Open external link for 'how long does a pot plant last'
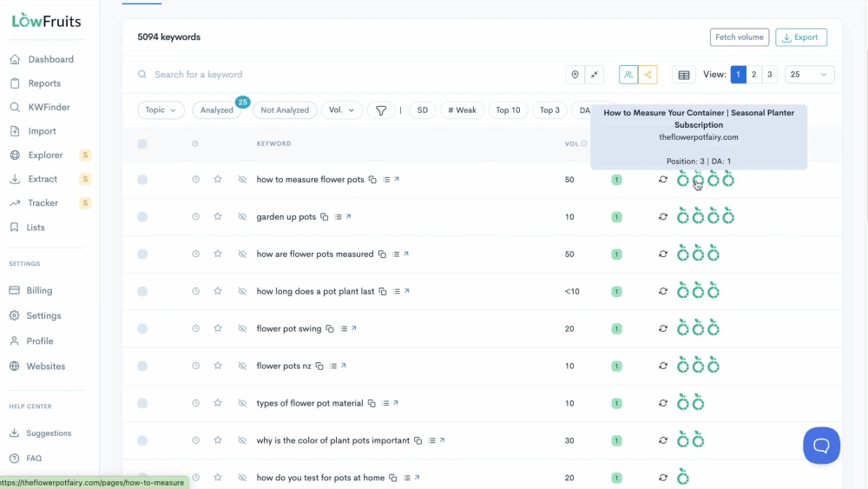This screenshot has height=489, width=868. coord(407,291)
